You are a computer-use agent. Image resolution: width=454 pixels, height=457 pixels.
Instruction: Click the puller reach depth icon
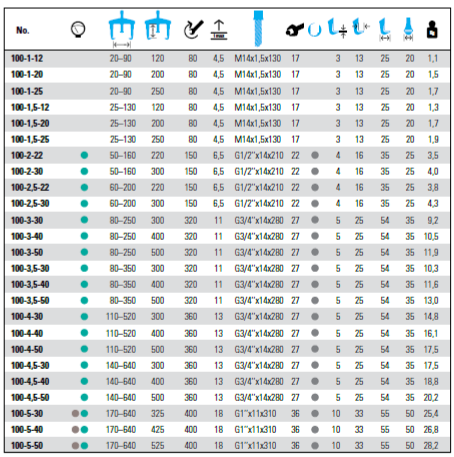[158, 26]
